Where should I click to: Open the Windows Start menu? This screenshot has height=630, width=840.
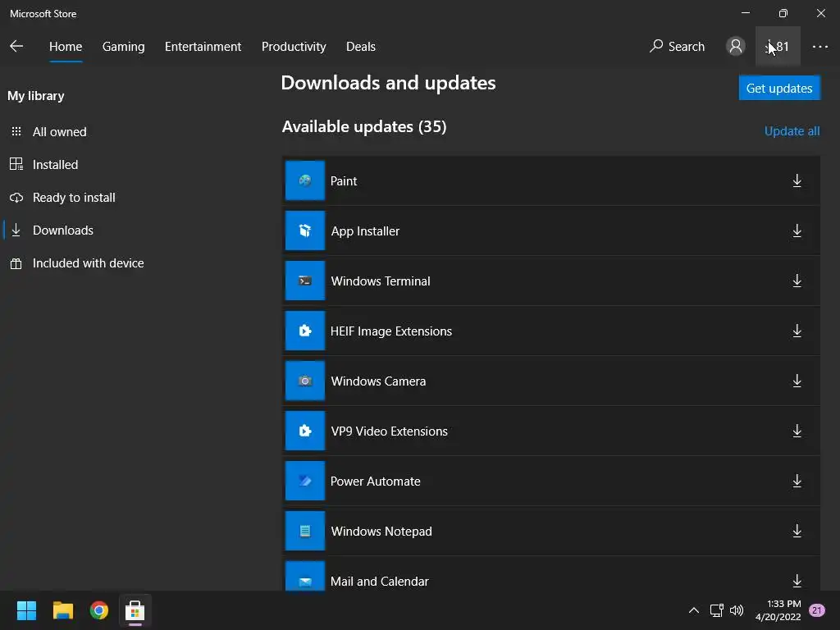26,610
